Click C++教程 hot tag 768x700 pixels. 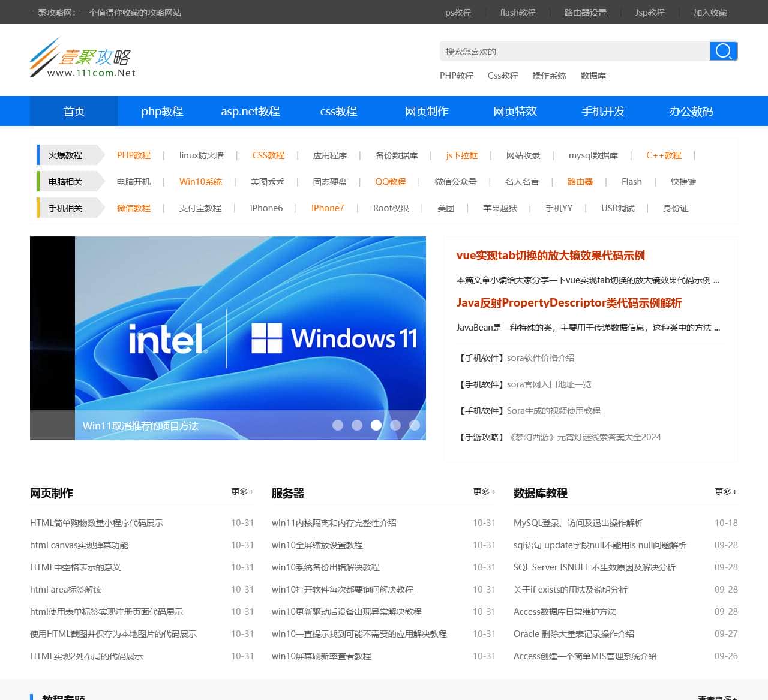(664, 155)
